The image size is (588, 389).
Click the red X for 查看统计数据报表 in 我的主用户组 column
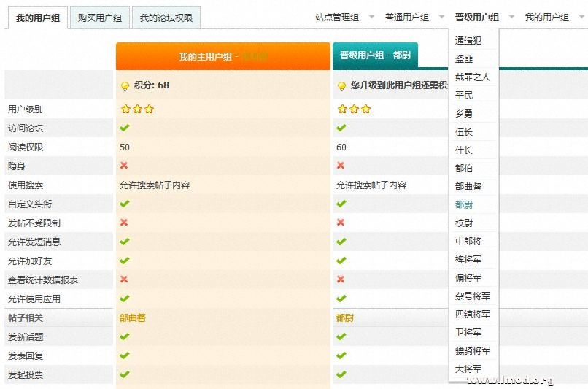(x=124, y=280)
